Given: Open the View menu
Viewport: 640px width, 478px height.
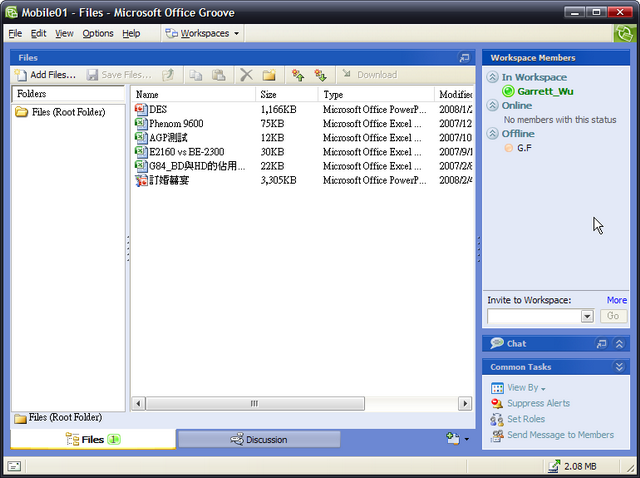Looking at the screenshot, I should tap(64, 33).
